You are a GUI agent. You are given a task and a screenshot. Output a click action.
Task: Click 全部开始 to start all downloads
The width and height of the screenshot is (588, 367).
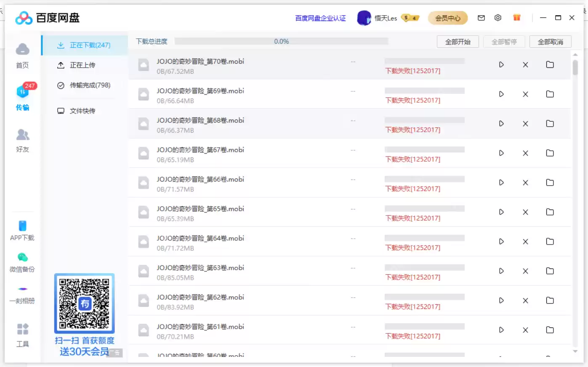coord(458,41)
